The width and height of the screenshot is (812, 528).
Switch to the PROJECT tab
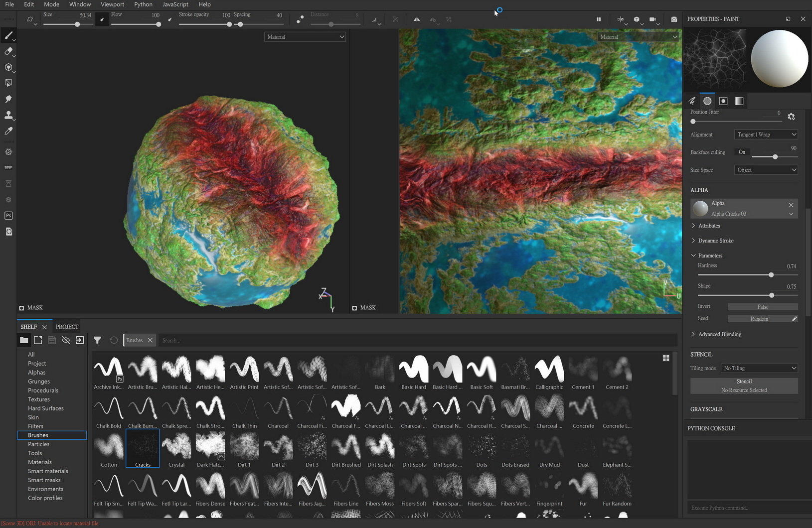click(67, 327)
